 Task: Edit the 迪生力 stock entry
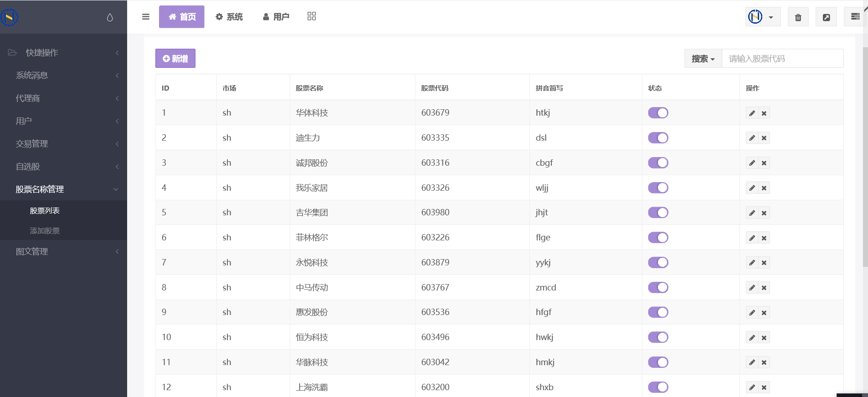pyautogui.click(x=752, y=138)
